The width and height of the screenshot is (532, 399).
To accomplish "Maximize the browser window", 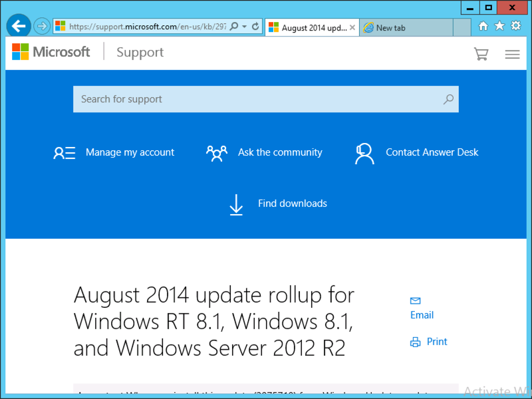I will click(x=488, y=7).
